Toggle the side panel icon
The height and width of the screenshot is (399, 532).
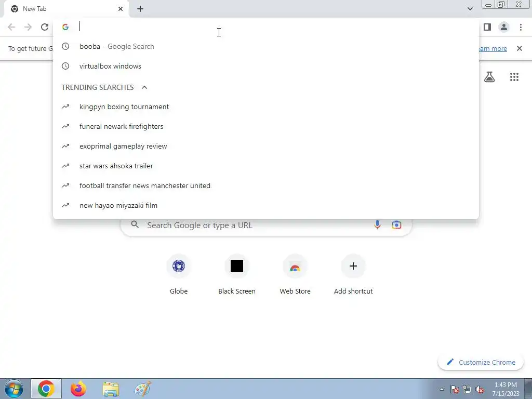(487, 27)
